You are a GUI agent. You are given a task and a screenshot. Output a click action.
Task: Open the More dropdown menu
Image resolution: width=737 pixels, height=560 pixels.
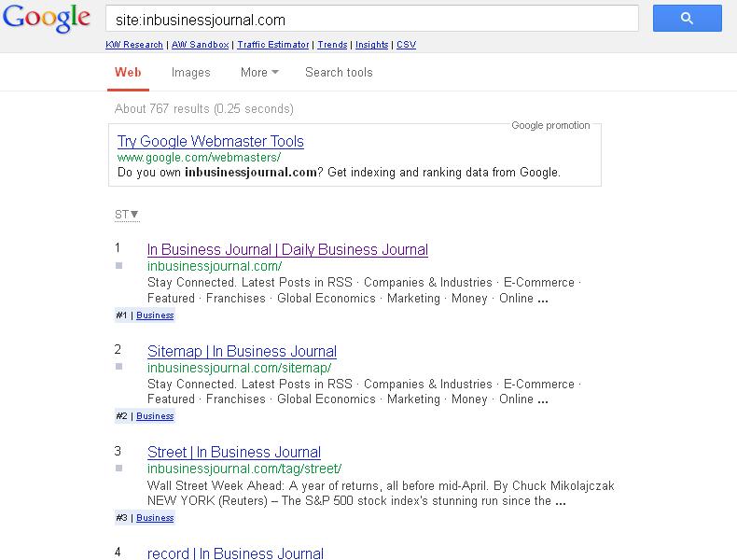[259, 73]
